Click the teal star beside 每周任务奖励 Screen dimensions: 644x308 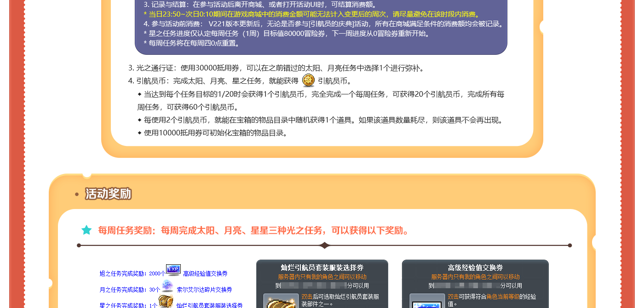point(86,230)
